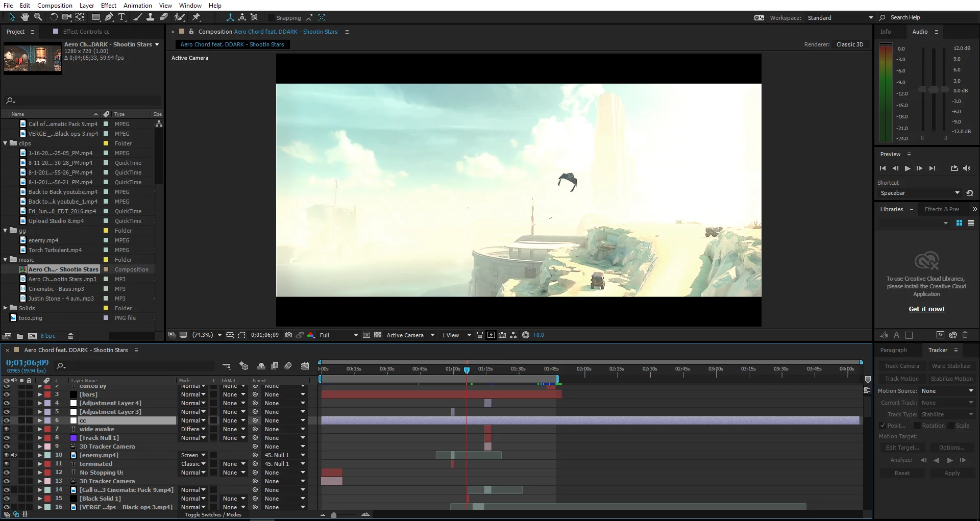This screenshot has width=980, height=521.
Task: Click the Get it now! link
Action: click(926, 309)
